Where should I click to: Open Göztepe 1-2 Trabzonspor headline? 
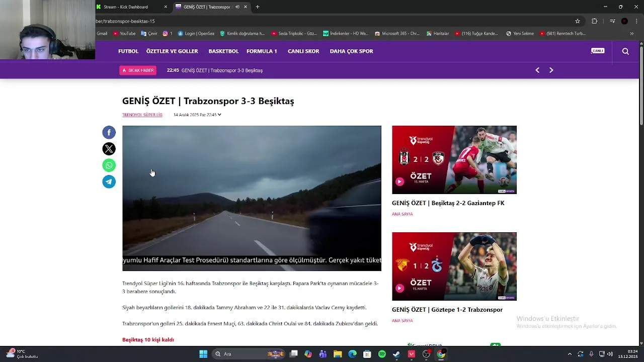447,310
